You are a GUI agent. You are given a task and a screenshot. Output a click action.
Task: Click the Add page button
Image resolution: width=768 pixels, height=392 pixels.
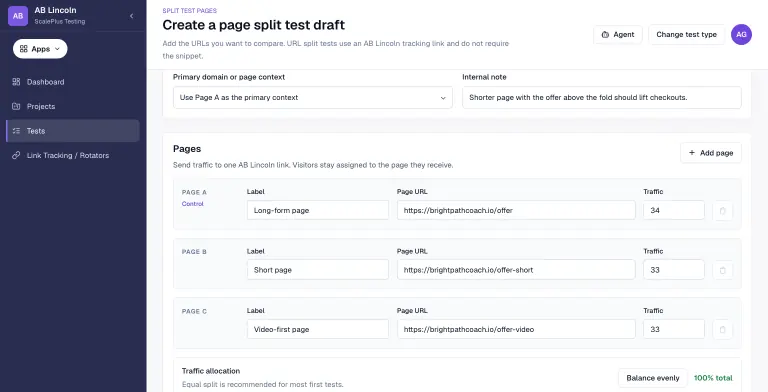[x=711, y=153]
